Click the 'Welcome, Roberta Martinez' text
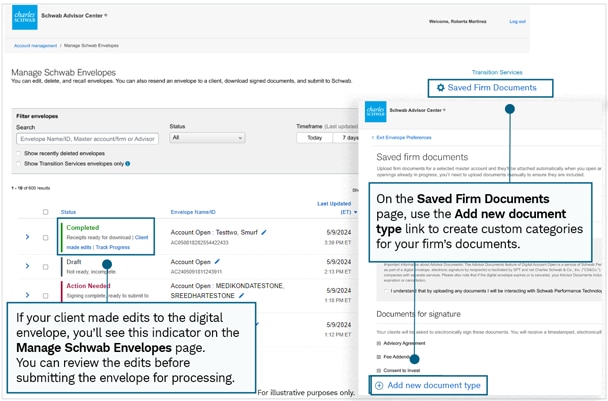The height and width of the screenshot is (401, 608). click(x=458, y=22)
